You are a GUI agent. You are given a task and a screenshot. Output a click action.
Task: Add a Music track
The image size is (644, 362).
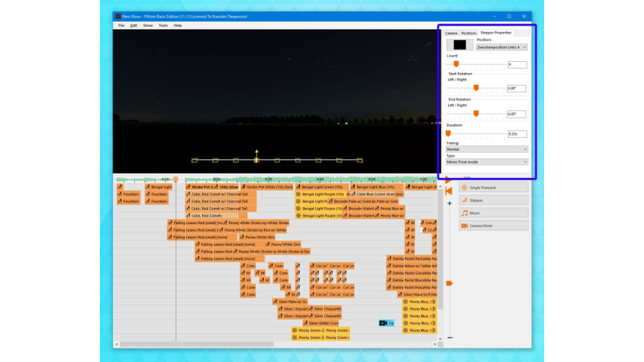[493, 213]
